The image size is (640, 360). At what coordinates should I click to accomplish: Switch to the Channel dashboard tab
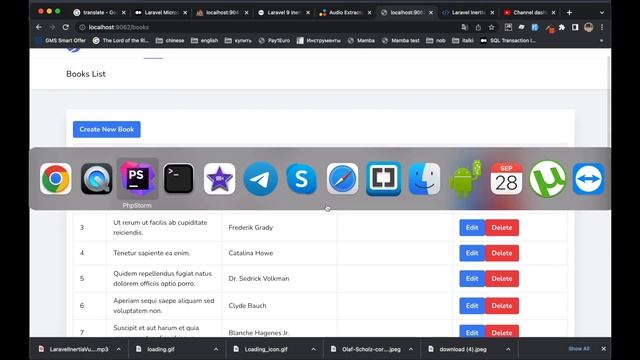click(530, 13)
